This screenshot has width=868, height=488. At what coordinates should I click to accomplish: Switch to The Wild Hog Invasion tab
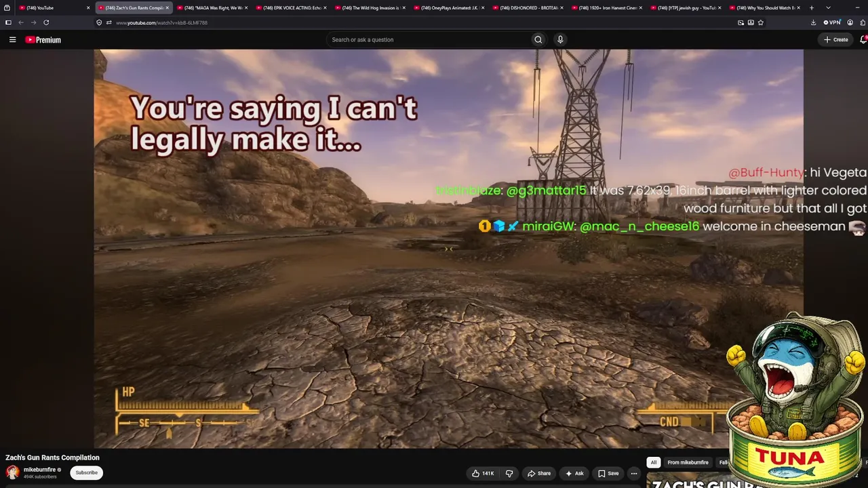click(x=370, y=7)
